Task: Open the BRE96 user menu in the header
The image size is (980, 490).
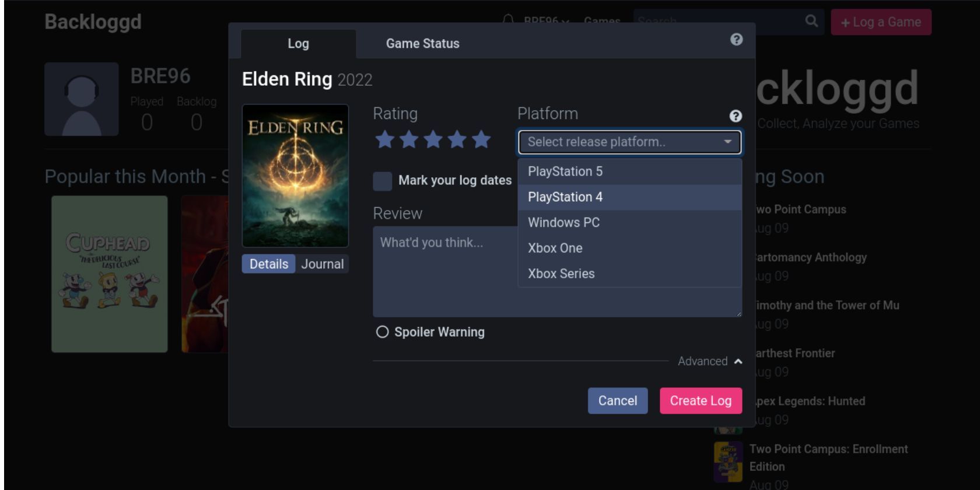Action: pyautogui.click(x=546, y=21)
